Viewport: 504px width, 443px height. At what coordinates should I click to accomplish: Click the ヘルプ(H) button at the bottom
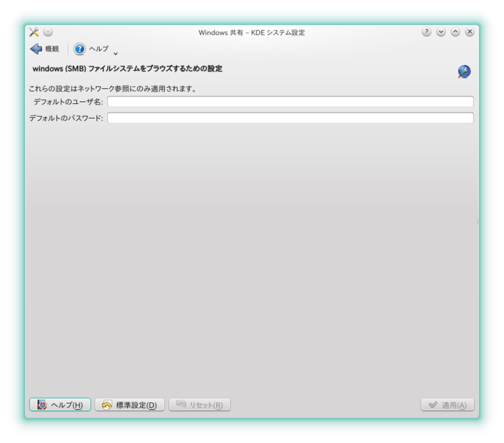tap(60, 405)
